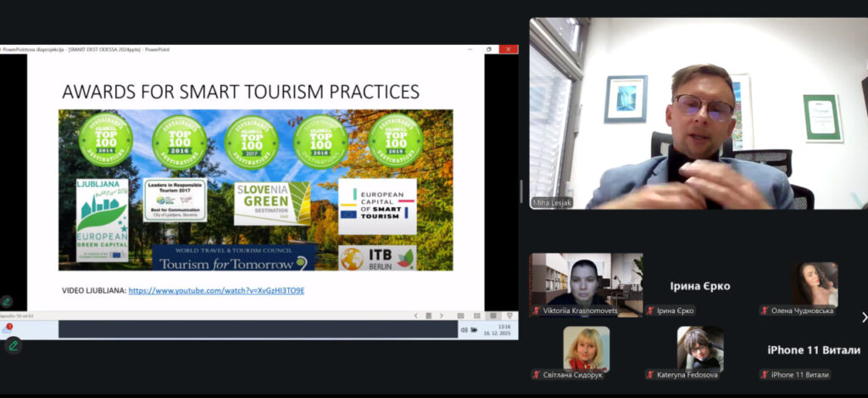Click the weather notification icon in taskbar
This screenshot has height=398, width=868.
(8, 329)
